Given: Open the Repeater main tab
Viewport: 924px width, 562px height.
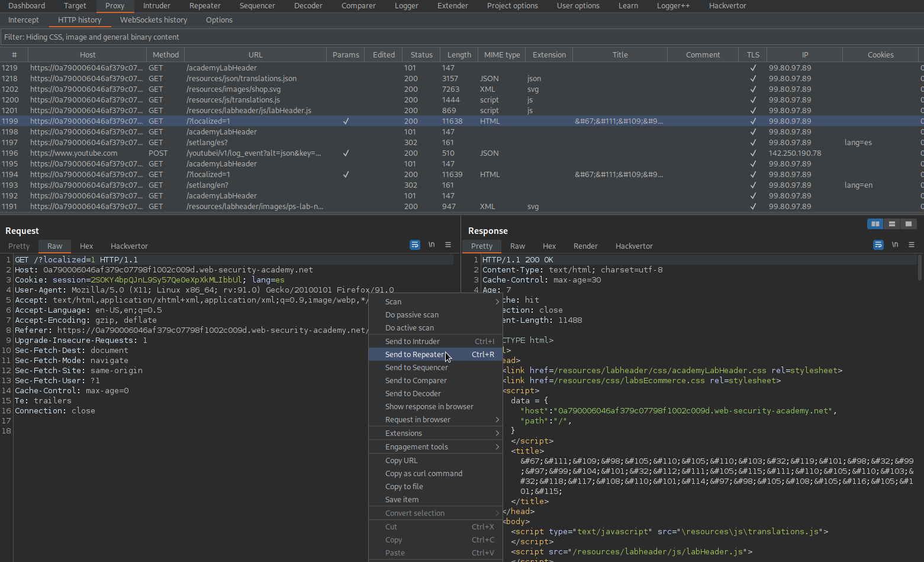Looking at the screenshot, I should [x=205, y=6].
